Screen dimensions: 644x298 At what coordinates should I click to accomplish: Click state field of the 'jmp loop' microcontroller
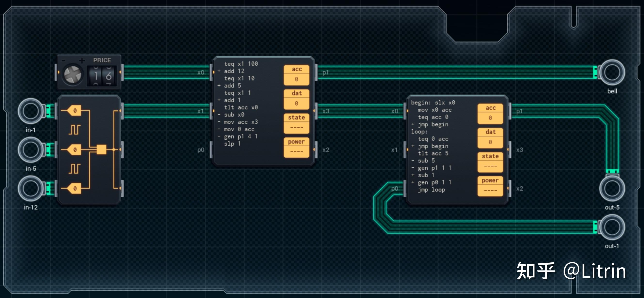490,162
